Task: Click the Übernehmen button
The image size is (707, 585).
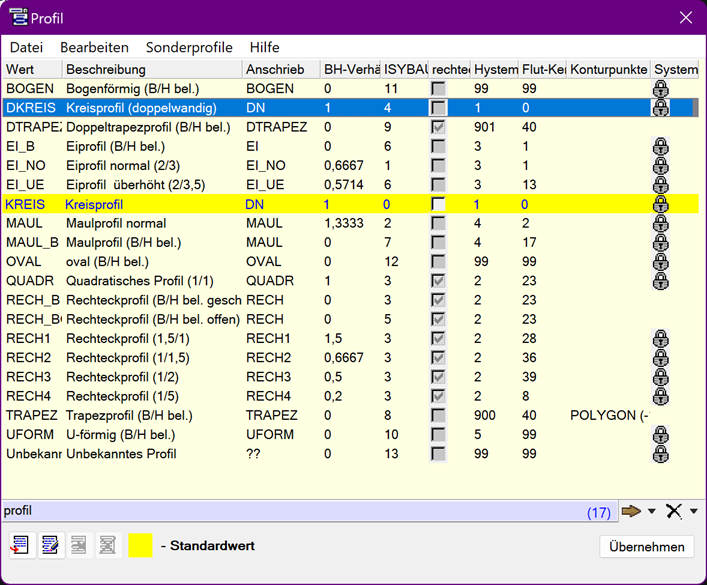Action: pos(647,546)
